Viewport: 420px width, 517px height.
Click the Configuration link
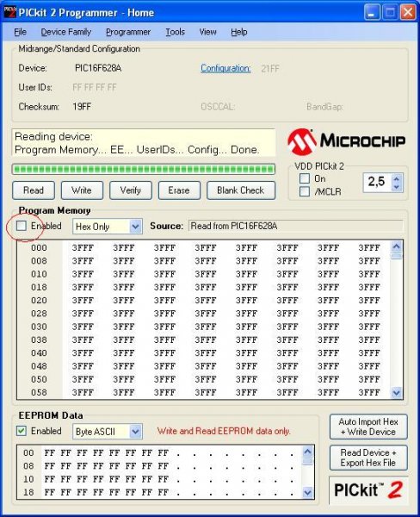click(x=225, y=68)
